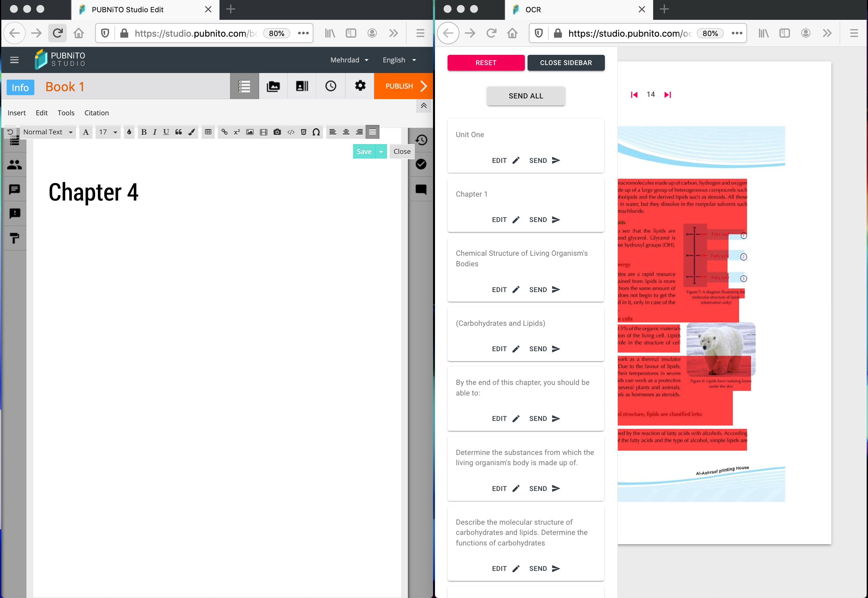Collapse the toolbar with the double chevron
The height and width of the screenshot is (598, 868).
(423, 106)
